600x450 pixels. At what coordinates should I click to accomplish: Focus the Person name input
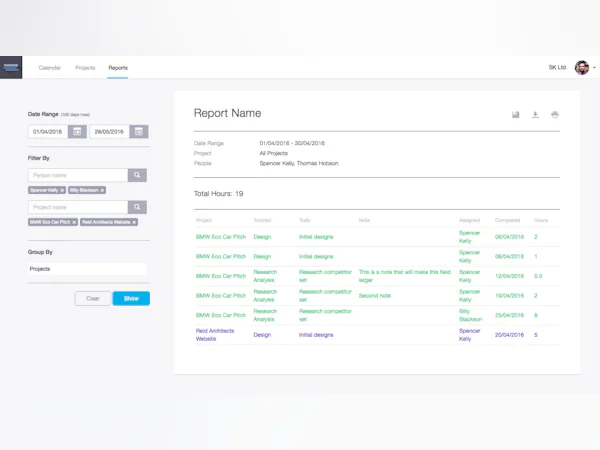(x=78, y=175)
